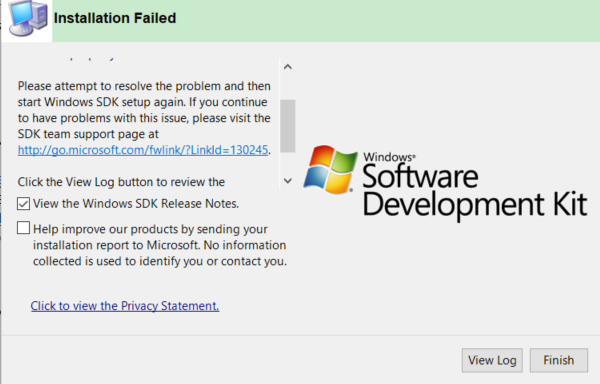Click 'Click the View Log button to review' text
600x384 pixels.
point(121,182)
